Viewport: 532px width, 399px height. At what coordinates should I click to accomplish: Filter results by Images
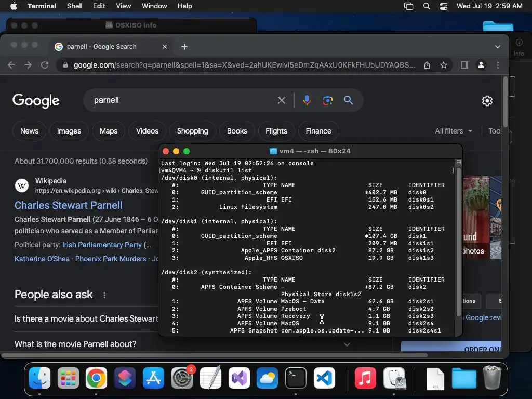[69, 131]
